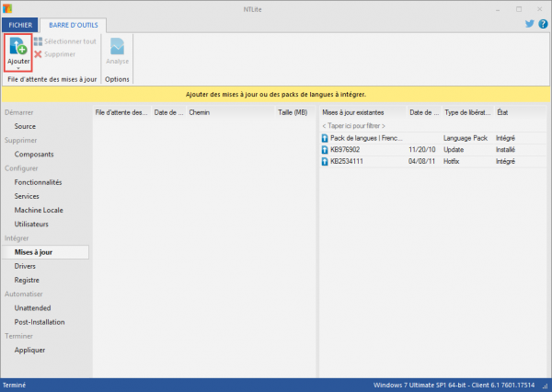
Task: Click the NTLite app logo icon
Action: tap(7, 8)
